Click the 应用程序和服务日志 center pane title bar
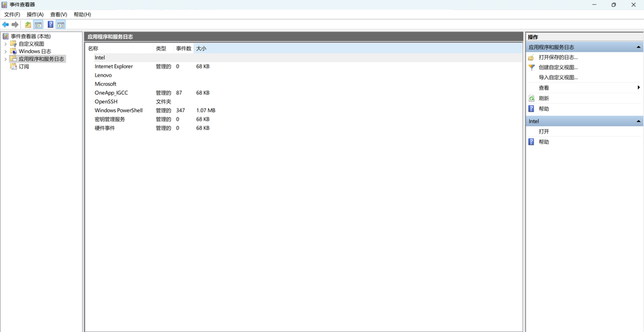The image size is (644, 332). [x=304, y=36]
